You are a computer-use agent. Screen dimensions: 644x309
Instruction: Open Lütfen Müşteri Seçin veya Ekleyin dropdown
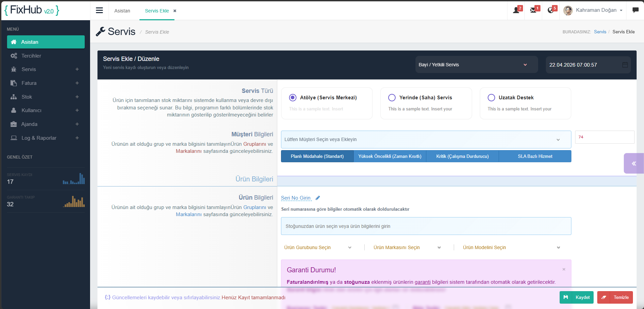click(x=426, y=139)
